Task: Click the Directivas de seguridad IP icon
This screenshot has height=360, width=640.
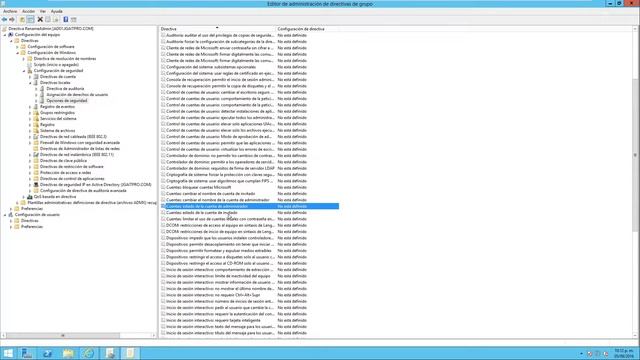Action: coord(36,184)
